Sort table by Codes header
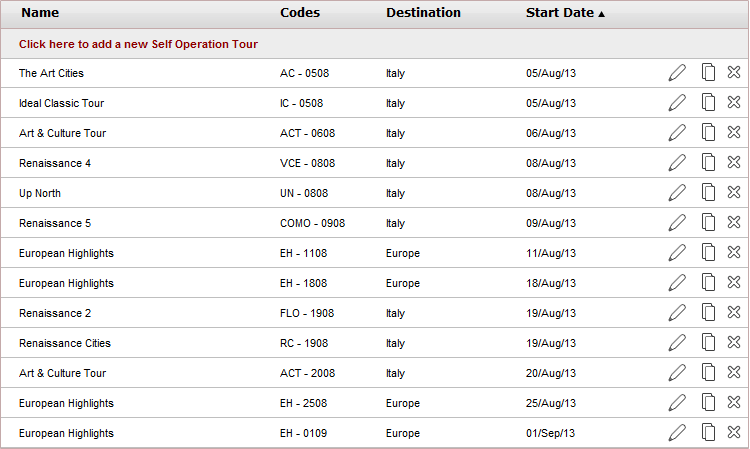750x449 pixels. pos(300,13)
